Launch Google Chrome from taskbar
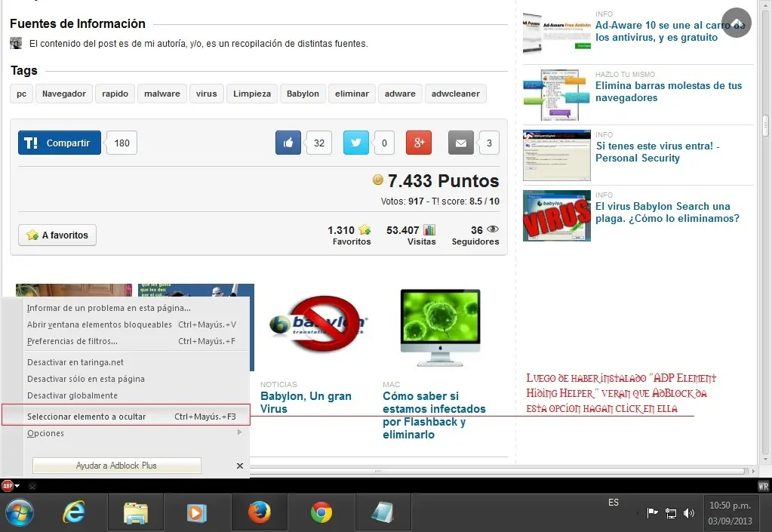Screen dimensions: 772x532 point(321,513)
